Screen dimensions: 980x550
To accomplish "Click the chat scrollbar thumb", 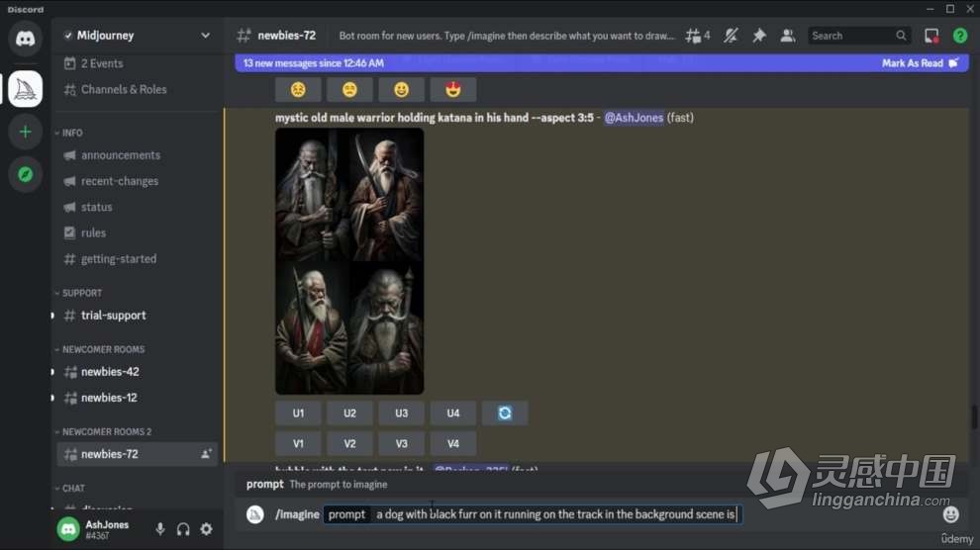I will click(974, 417).
